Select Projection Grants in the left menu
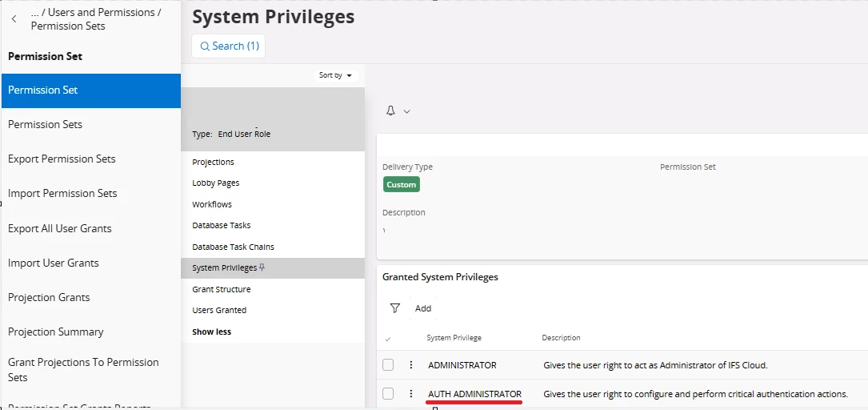Image resolution: width=868 pixels, height=410 pixels. pyautogui.click(x=49, y=297)
